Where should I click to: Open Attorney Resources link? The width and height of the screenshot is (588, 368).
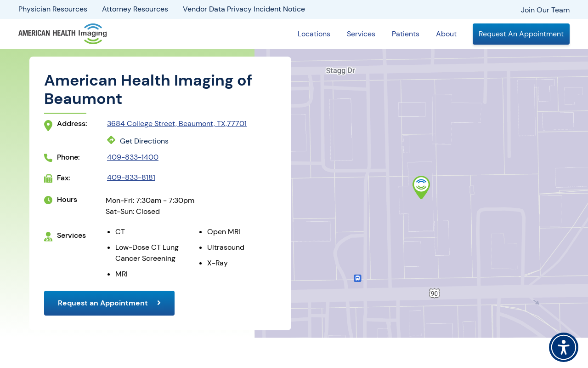click(135, 9)
